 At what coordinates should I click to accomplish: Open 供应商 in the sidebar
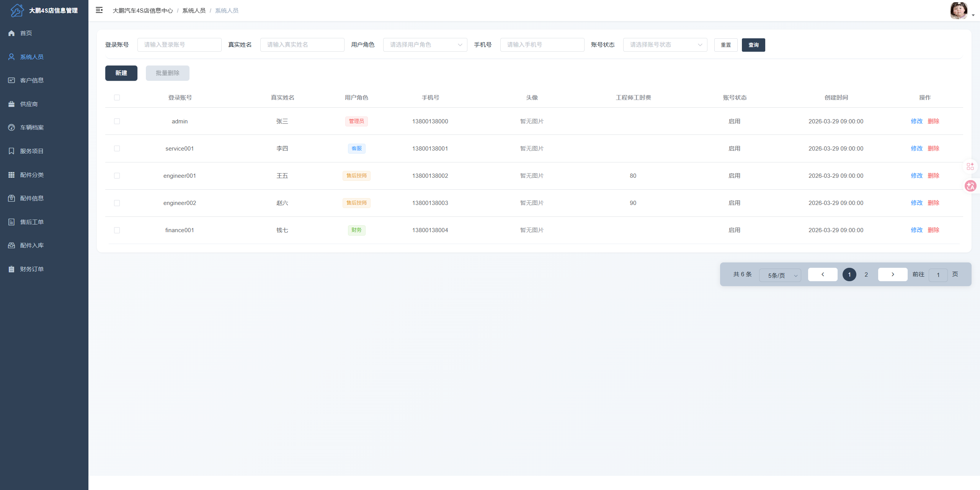click(x=44, y=104)
